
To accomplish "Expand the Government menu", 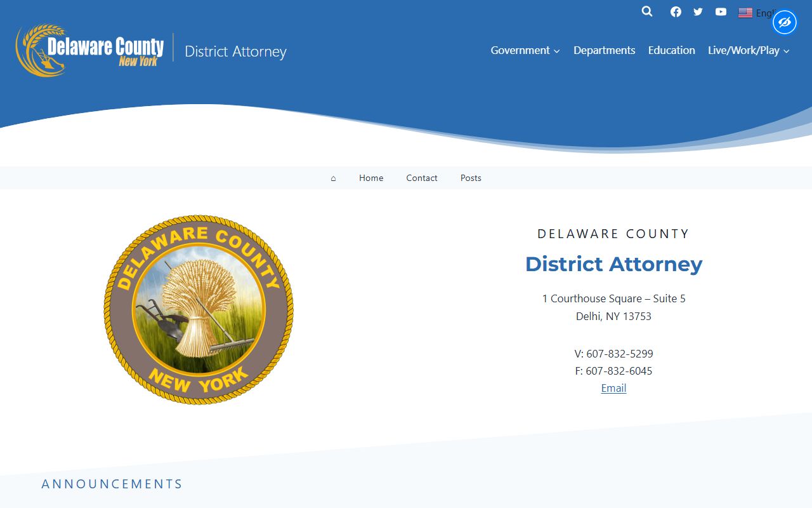I will click(525, 50).
